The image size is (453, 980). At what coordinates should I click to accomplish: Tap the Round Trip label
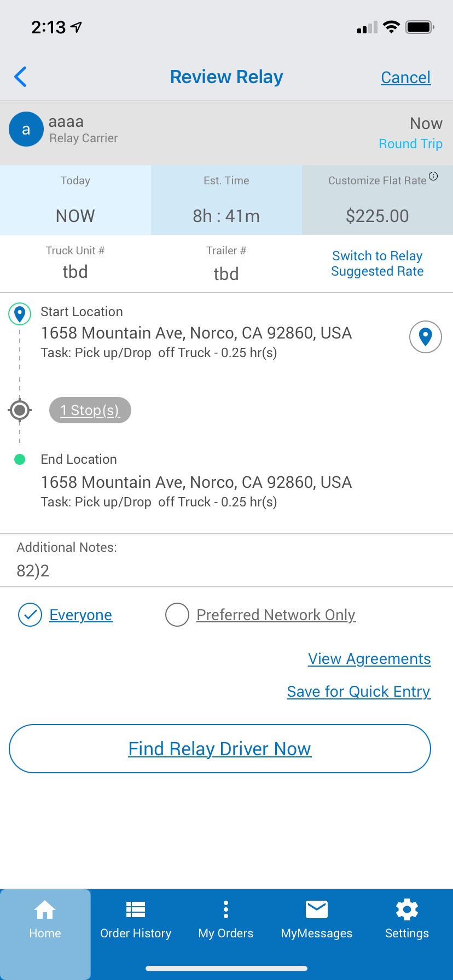[410, 144]
